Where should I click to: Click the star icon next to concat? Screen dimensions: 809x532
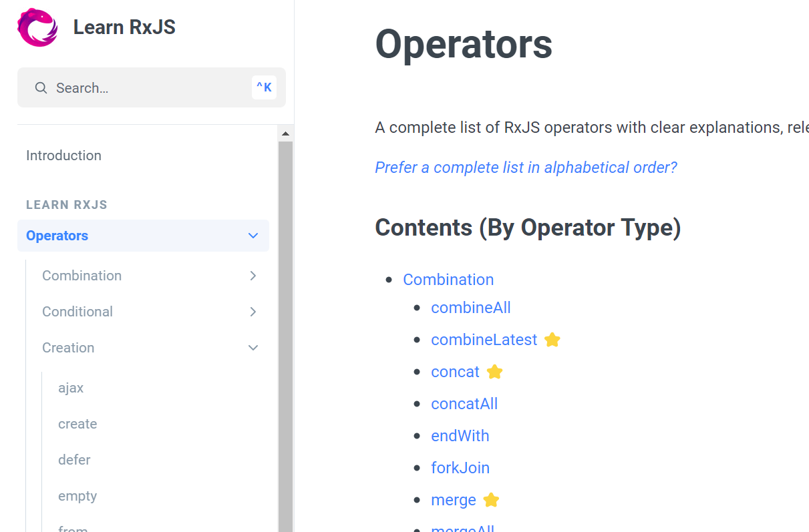click(x=494, y=371)
